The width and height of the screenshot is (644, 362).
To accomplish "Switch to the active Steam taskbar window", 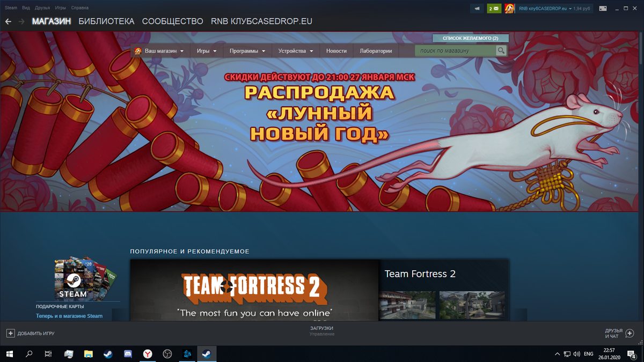I will point(207,354).
